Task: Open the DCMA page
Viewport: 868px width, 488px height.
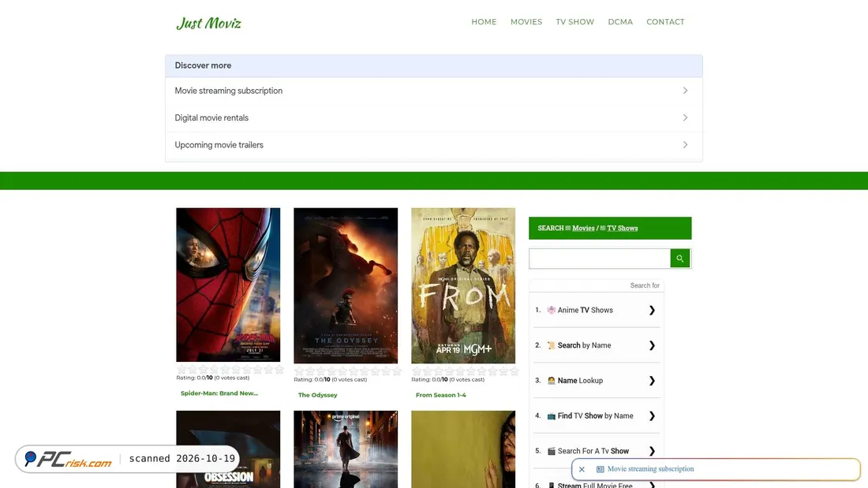Action: [x=620, y=21]
